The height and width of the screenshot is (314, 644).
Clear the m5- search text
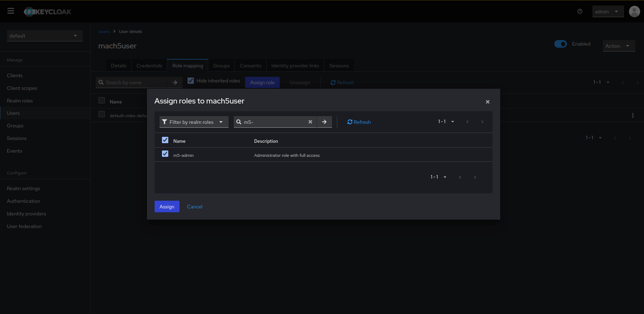310,122
